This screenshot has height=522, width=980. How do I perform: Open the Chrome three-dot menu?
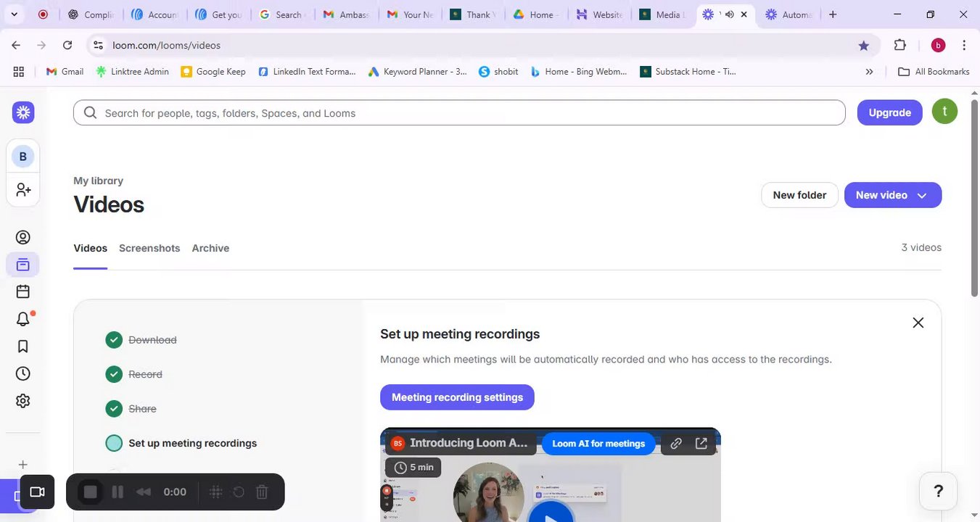point(964,45)
